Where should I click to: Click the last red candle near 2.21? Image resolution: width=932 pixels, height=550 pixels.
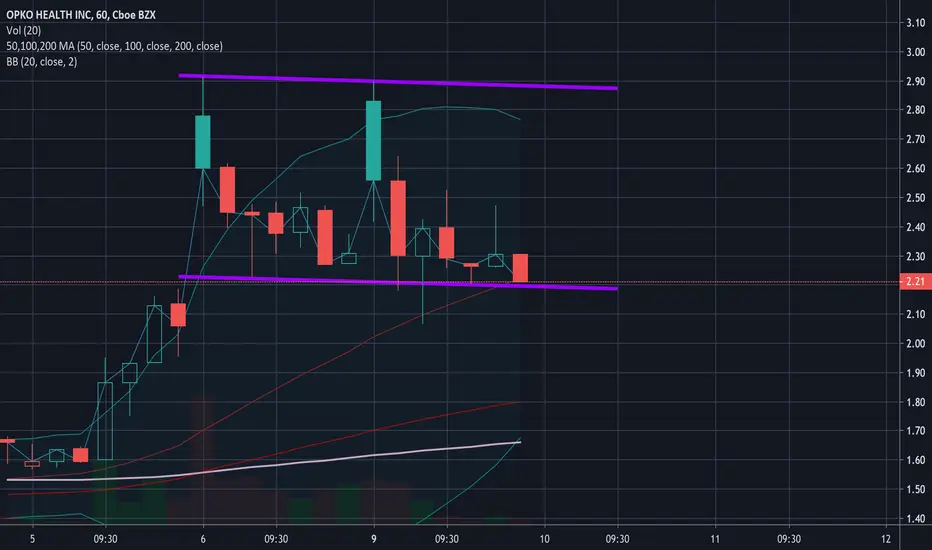pyautogui.click(x=520, y=268)
